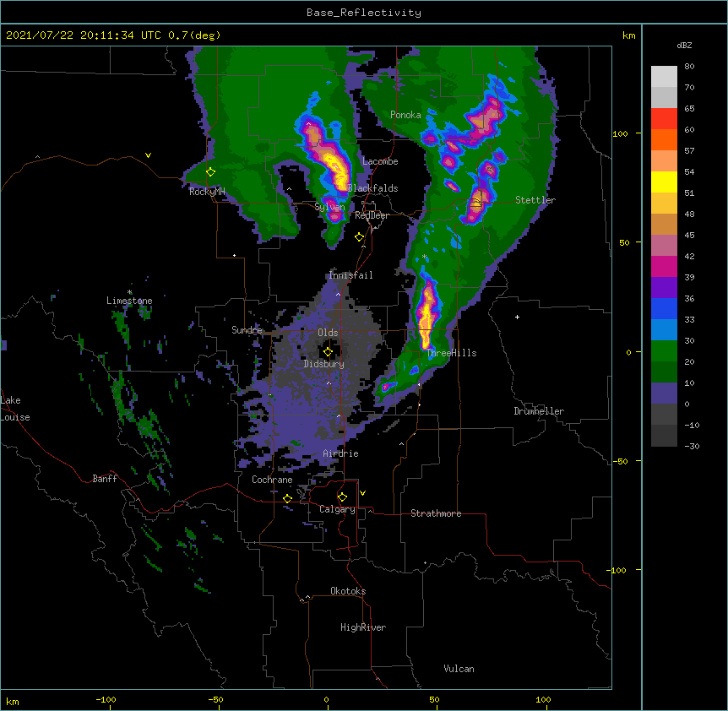Select the purple swatch in the dBZ legend
Image resolution: width=728 pixels, height=711 pixels.
point(664,288)
